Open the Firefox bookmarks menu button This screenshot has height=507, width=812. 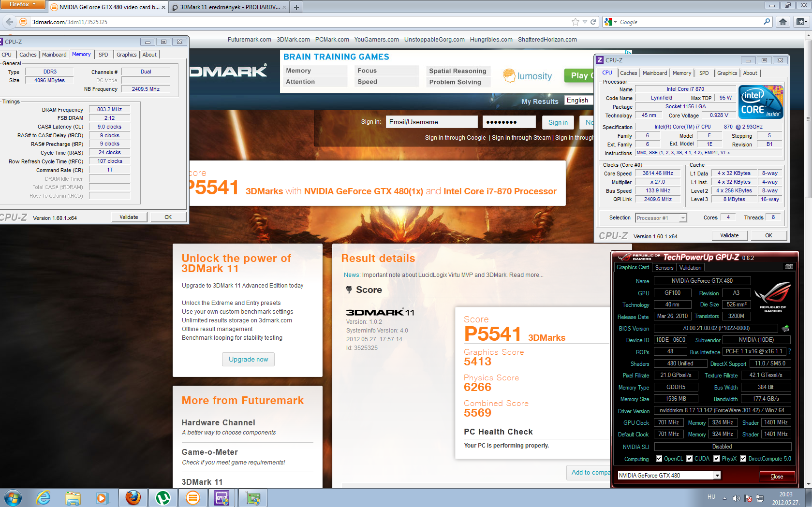[801, 22]
